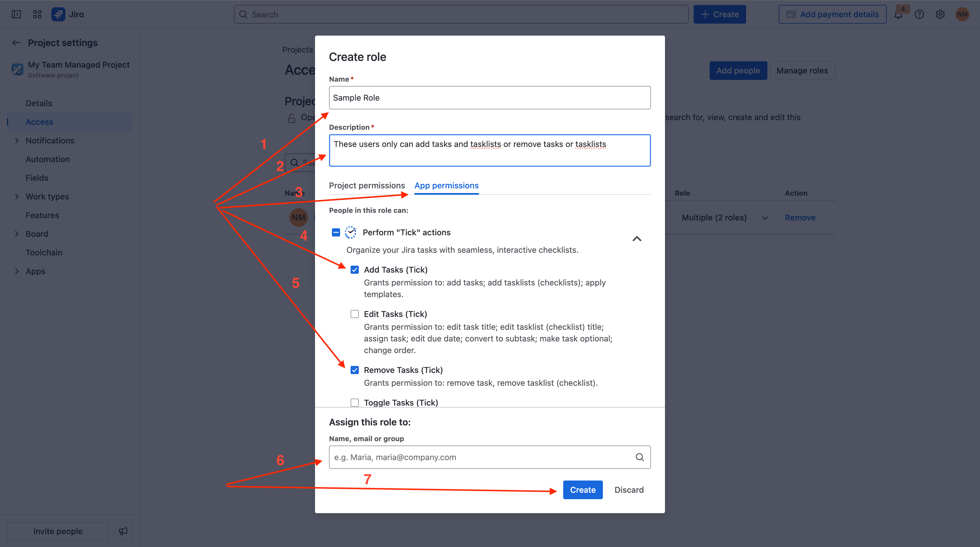Image resolution: width=980 pixels, height=547 pixels.
Task: Click My Team Managed Project icon
Action: (17, 69)
